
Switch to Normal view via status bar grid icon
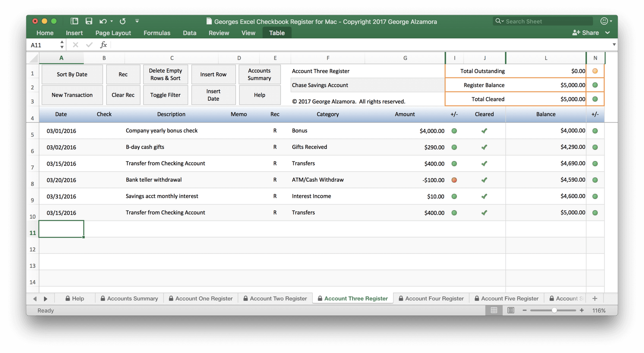pyautogui.click(x=494, y=310)
